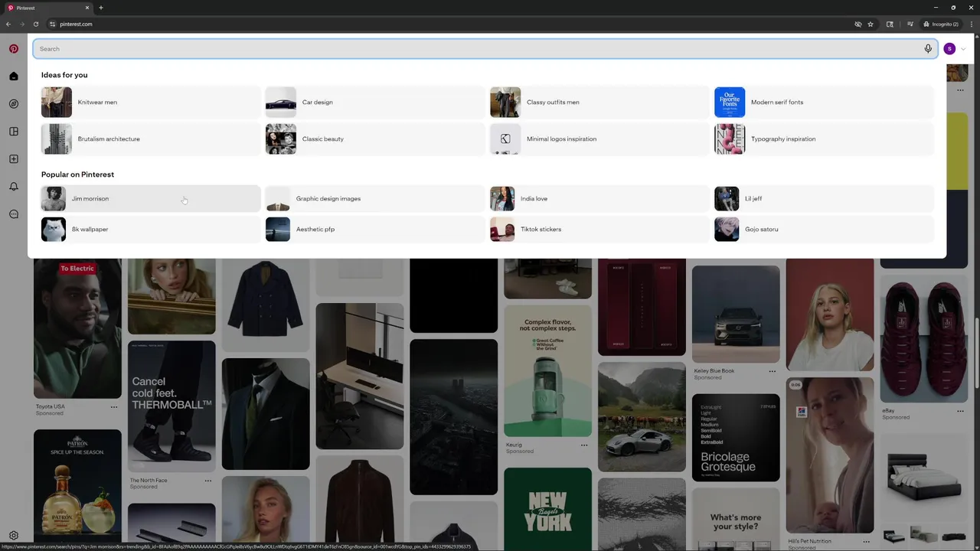Click browser back arrow
The width and height of the screenshot is (980, 551).
coord(8,24)
